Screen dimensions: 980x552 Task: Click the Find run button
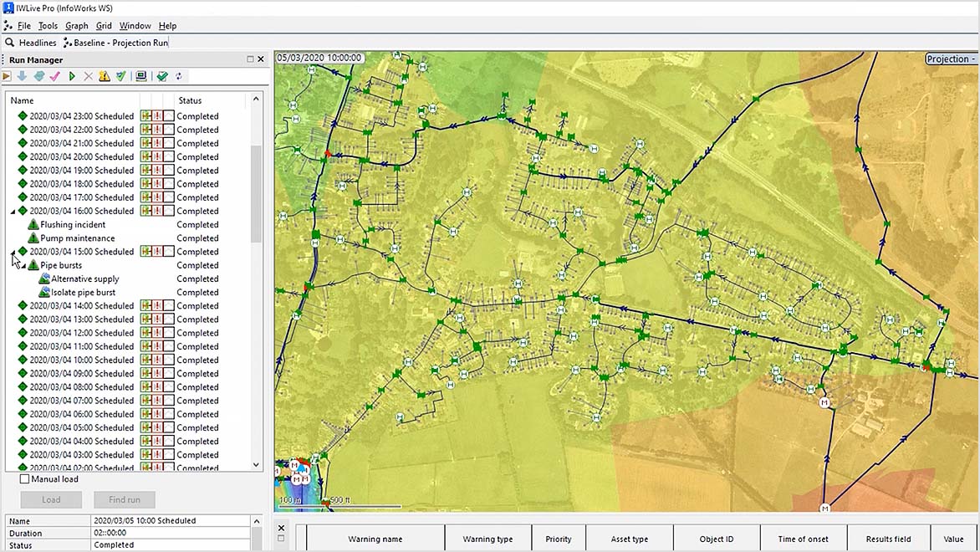point(124,499)
